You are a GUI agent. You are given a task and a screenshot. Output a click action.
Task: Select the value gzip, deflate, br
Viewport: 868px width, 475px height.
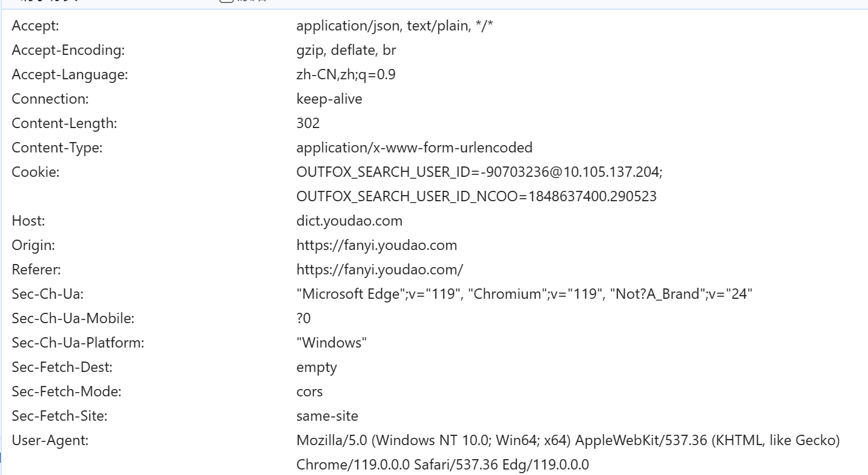tap(346, 50)
